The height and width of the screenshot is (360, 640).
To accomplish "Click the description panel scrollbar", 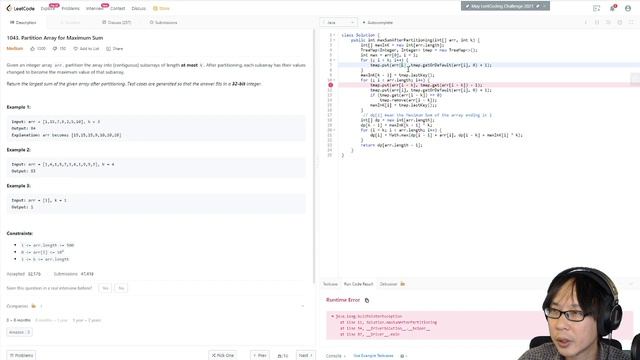I will point(314,155).
